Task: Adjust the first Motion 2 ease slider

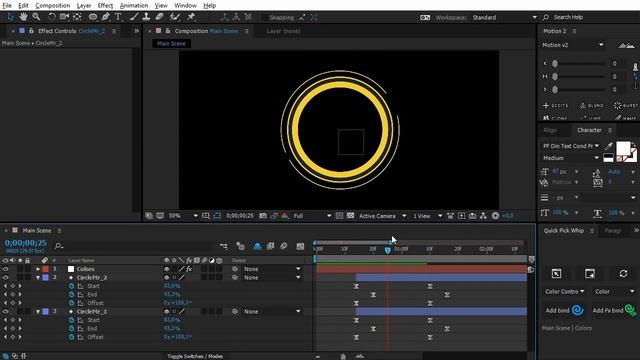Action: point(555,63)
